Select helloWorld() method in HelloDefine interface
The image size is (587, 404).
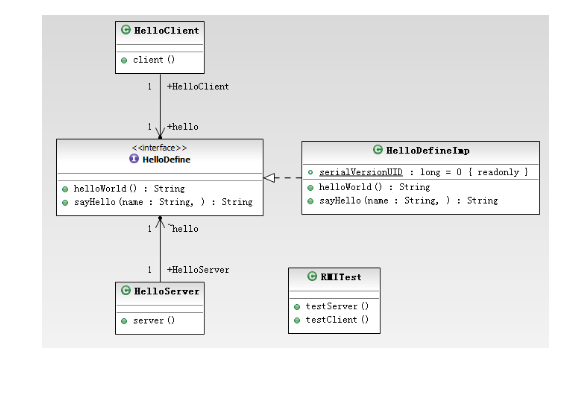(x=129, y=188)
